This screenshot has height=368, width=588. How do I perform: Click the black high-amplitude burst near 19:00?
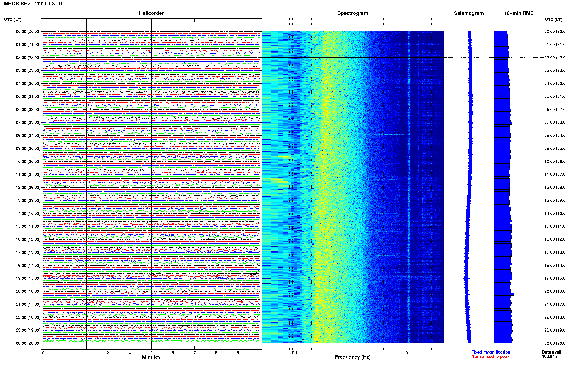[253, 274]
